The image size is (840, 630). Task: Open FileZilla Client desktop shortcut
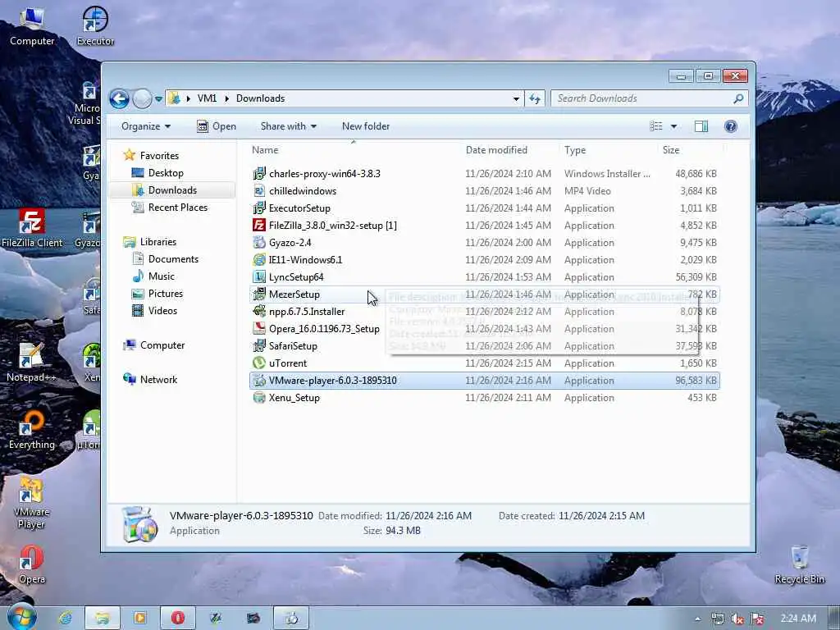(32, 228)
